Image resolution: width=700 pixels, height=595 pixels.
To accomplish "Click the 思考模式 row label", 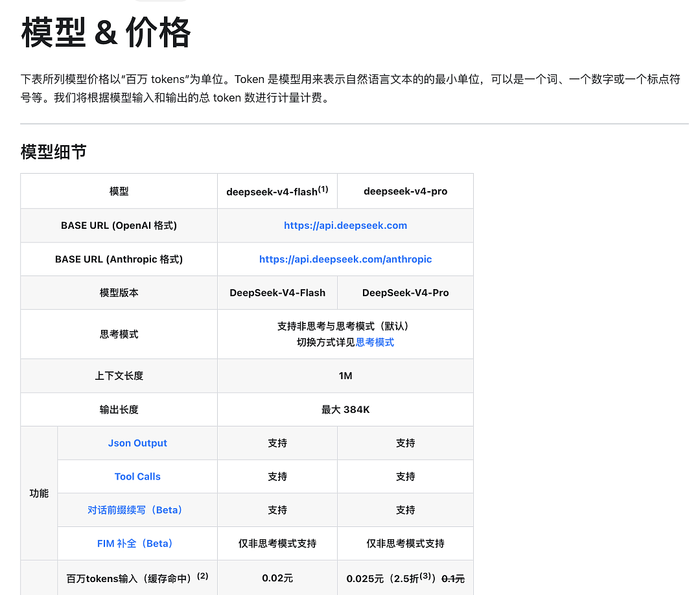I will point(119,334).
